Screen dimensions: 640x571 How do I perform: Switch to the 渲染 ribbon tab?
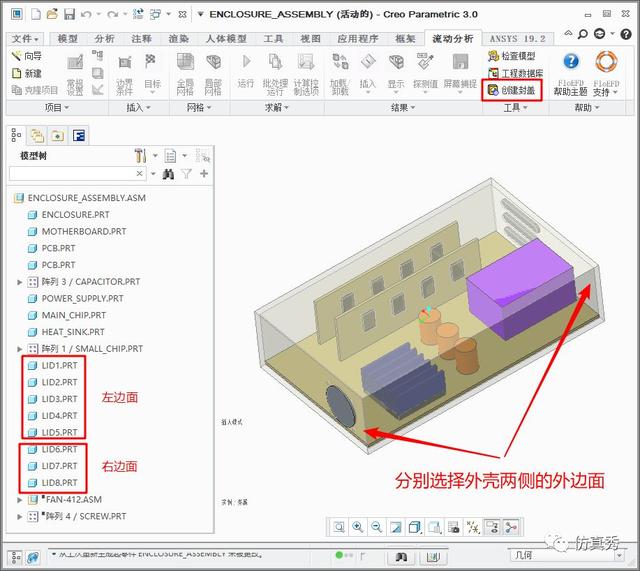click(x=178, y=39)
